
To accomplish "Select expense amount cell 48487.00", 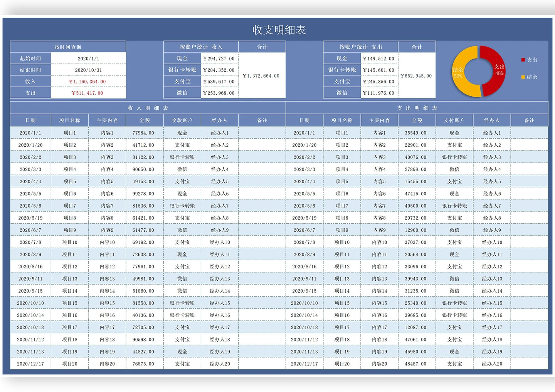I will (415, 364).
